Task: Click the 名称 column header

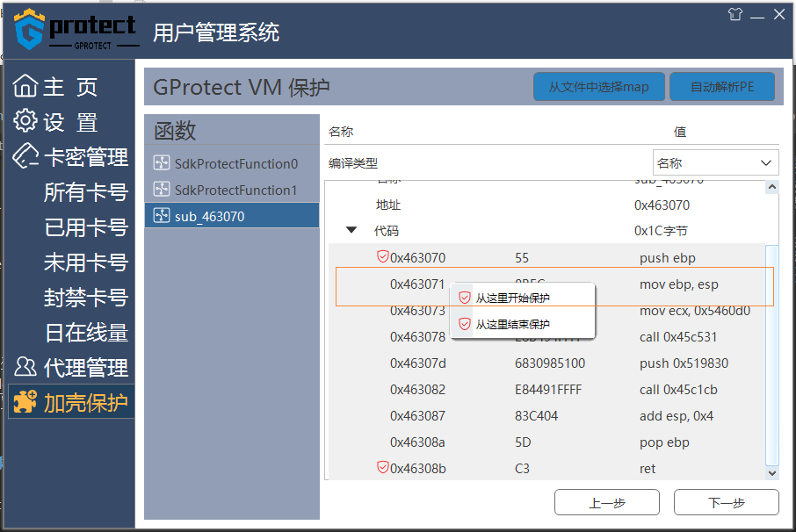Action: [341, 132]
